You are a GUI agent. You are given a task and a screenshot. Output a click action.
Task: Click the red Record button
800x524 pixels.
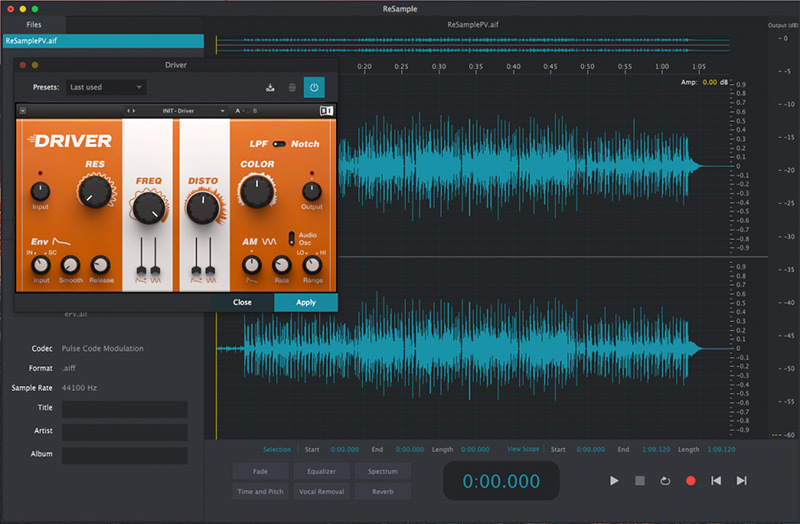[690, 481]
